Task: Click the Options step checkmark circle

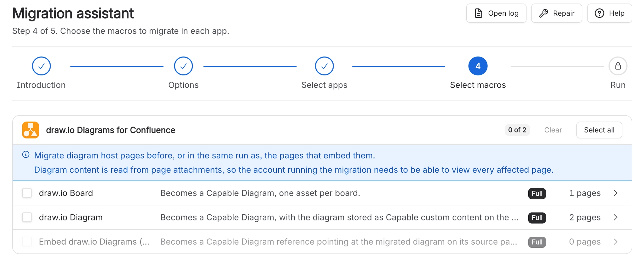Action: (x=183, y=66)
